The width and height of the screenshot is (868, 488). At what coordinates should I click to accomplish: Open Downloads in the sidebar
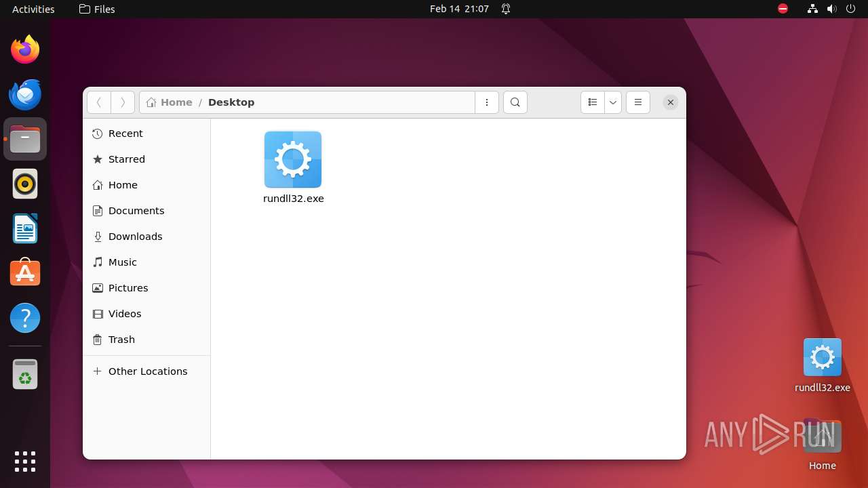(146, 237)
